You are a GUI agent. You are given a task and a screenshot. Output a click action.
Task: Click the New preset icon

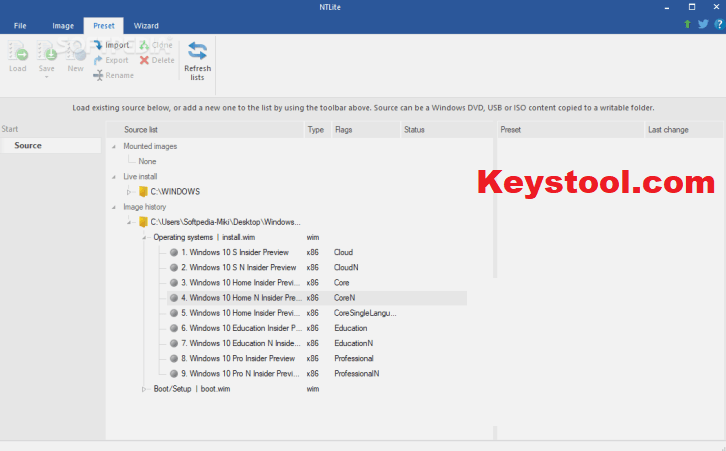(x=75, y=52)
